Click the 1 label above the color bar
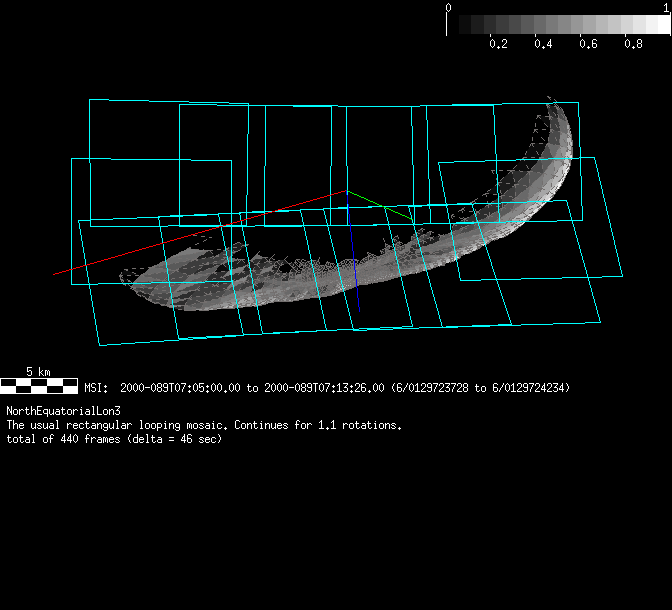Image resolution: width=672 pixels, height=610 pixels. [665, 7]
